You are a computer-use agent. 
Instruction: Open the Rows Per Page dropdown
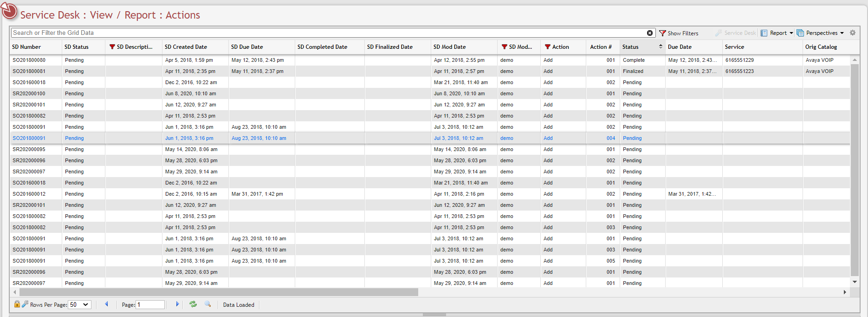79,305
